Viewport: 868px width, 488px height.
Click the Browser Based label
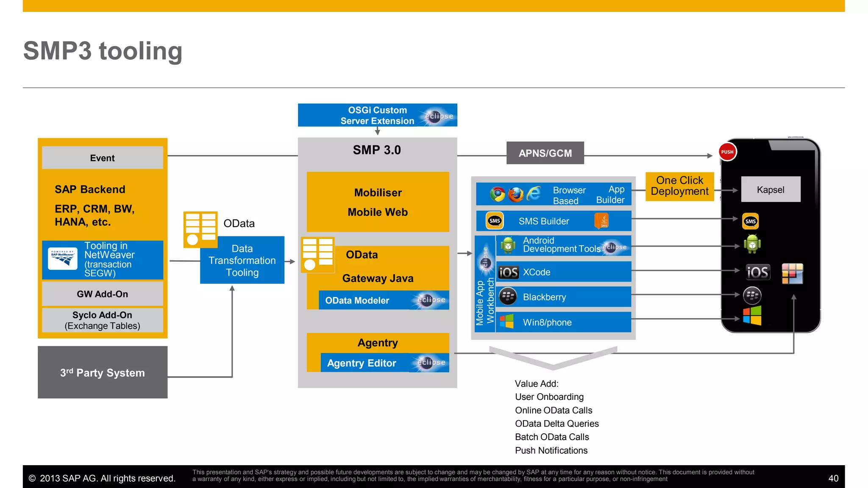pyautogui.click(x=569, y=195)
